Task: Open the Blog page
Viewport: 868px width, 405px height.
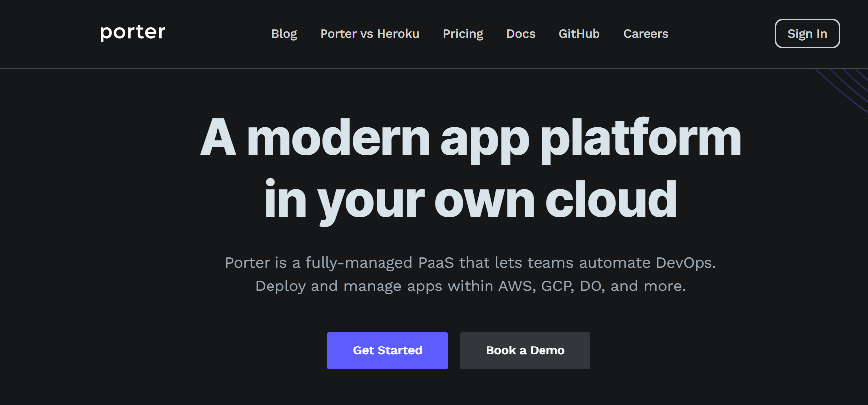Action: (284, 34)
